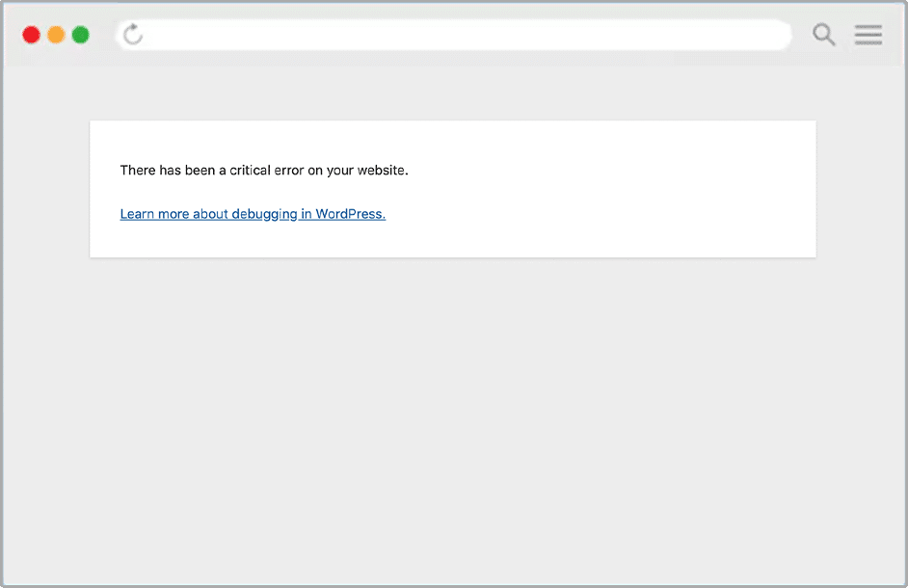908x588 pixels.
Task: Open the hamburger menu icon
Action: coord(868,35)
